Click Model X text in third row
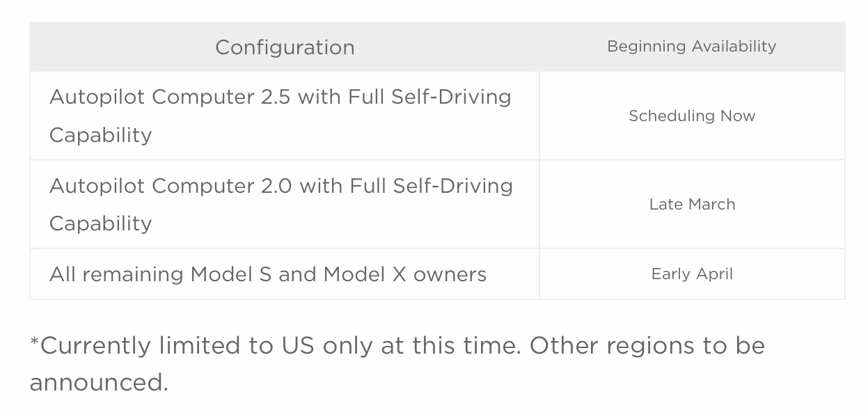 [365, 274]
